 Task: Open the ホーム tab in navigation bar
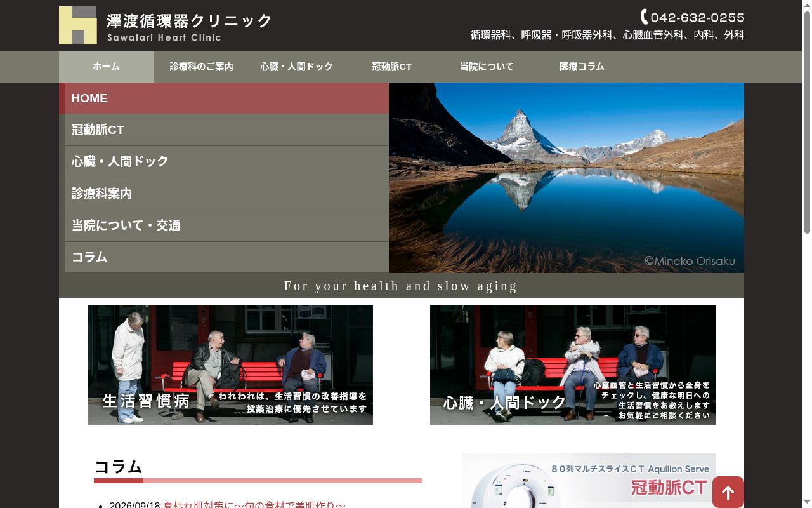(107, 67)
